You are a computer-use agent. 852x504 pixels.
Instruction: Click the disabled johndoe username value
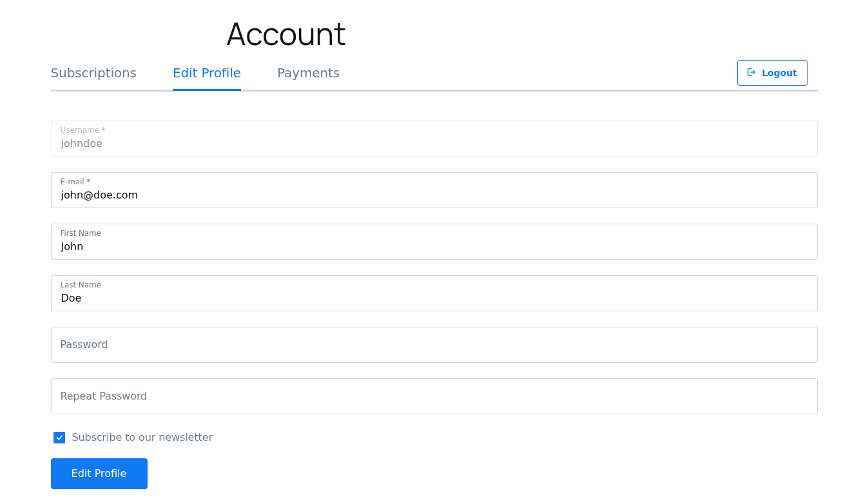pyautogui.click(x=82, y=144)
